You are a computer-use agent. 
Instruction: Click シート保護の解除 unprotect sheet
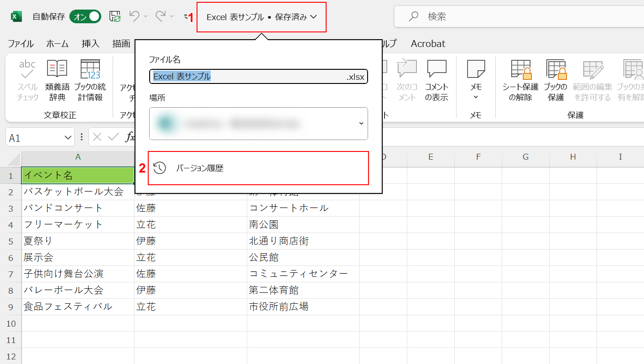click(520, 80)
